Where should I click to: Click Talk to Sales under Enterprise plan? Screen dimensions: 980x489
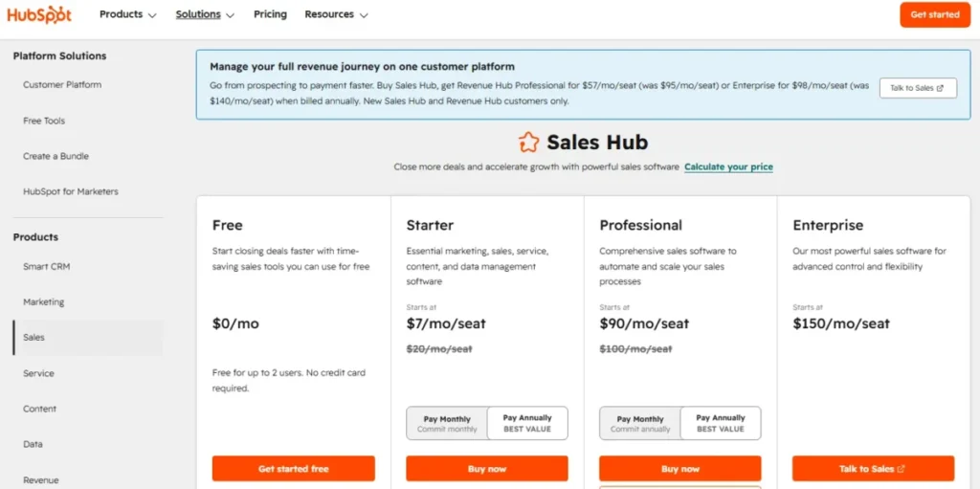click(x=873, y=468)
